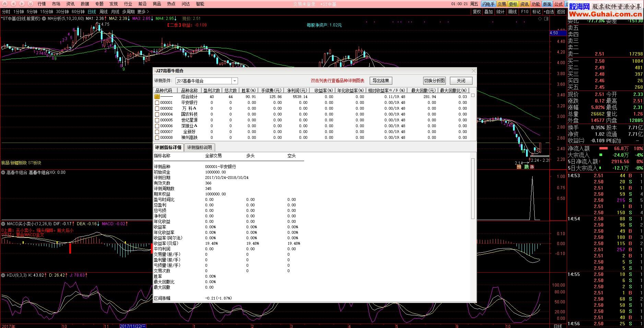This screenshot has height=328, width=644.
Task: Click the 标记 mark toolbar item
Action: pyautogui.click(x=536, y=12)
